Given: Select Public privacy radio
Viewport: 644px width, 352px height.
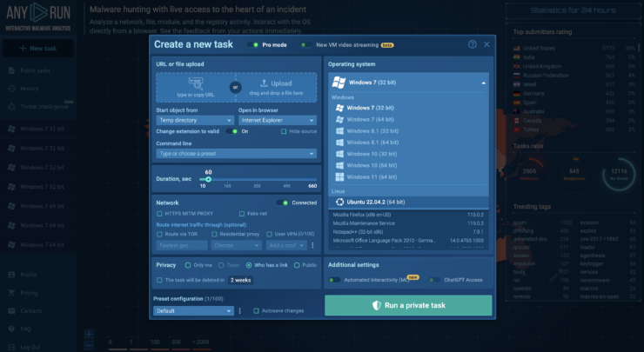Looking at the screenshot, I should pyautogui.click(x=297, y=265).
